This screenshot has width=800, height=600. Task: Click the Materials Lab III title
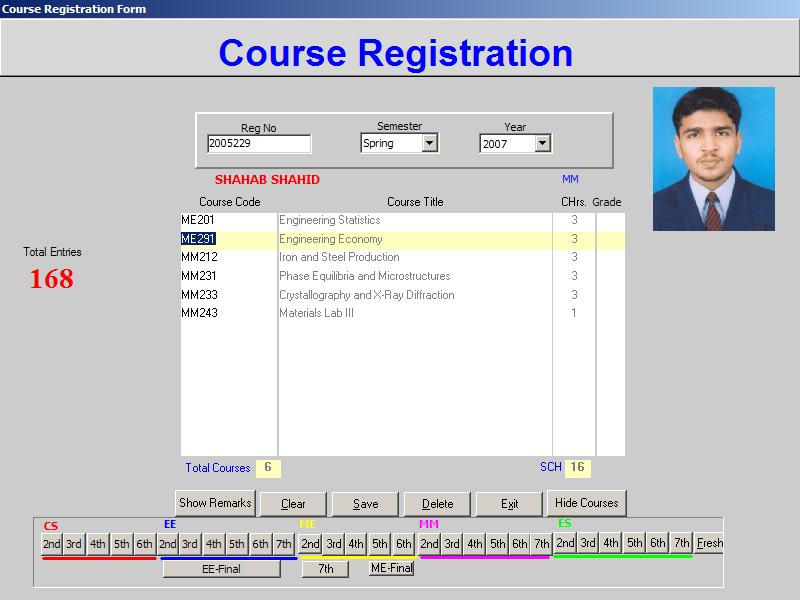click(316, 313)
